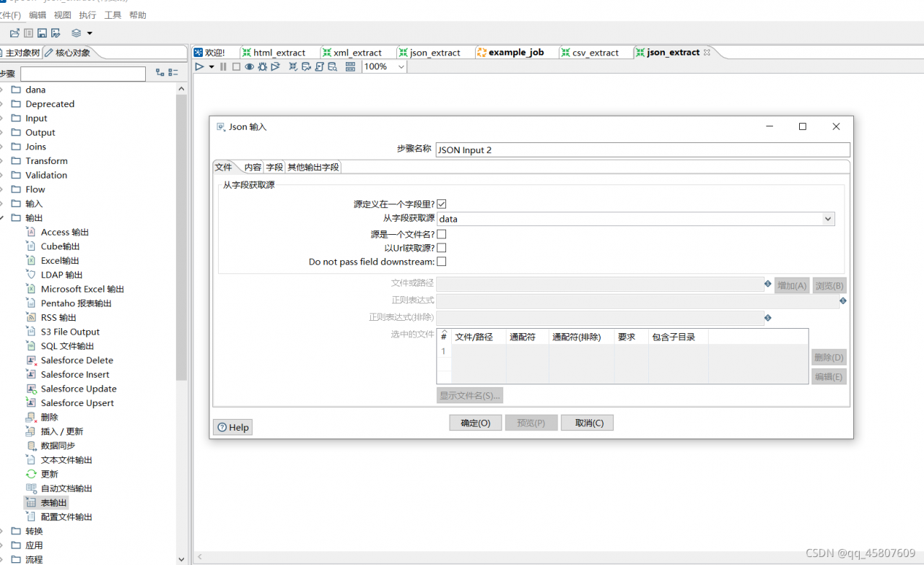Enable the 以Url获取源 checkbox
924x565 pixels.
[x=442, y=248]
